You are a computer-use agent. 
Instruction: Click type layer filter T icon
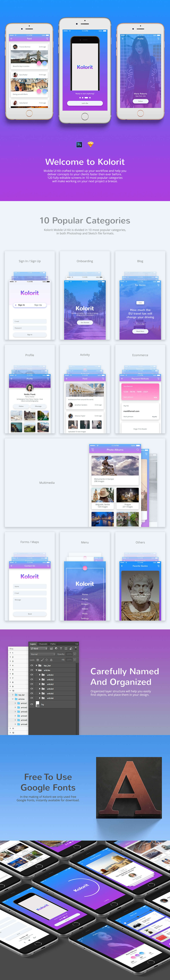coord(61,648)
